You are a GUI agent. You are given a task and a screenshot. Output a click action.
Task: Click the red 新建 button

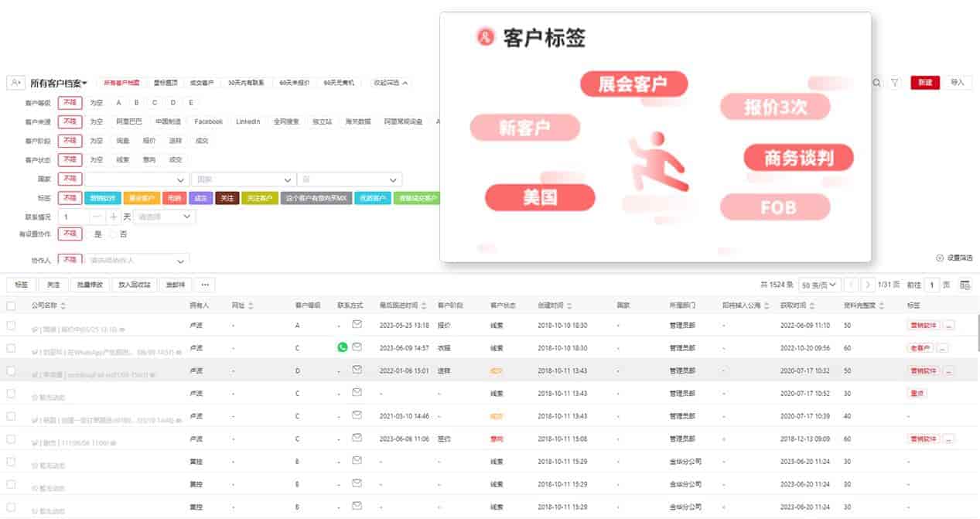pos(925,81)
